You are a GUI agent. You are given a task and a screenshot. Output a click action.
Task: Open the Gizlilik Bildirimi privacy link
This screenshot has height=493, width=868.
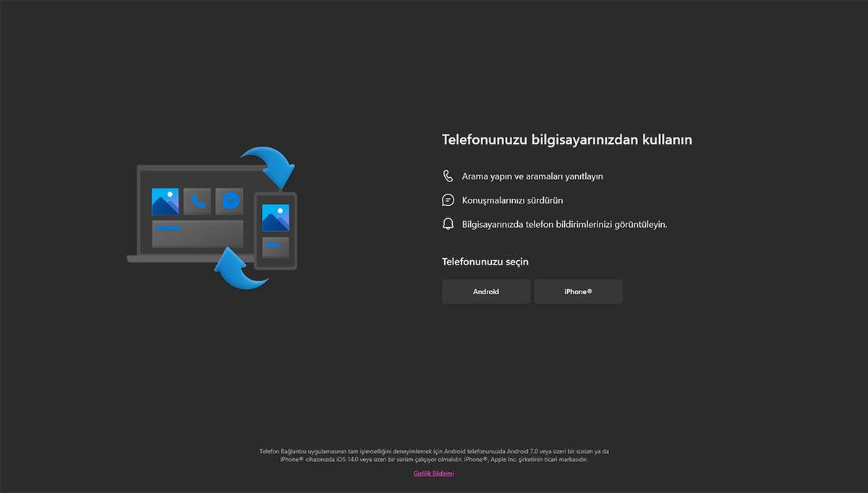433,473
